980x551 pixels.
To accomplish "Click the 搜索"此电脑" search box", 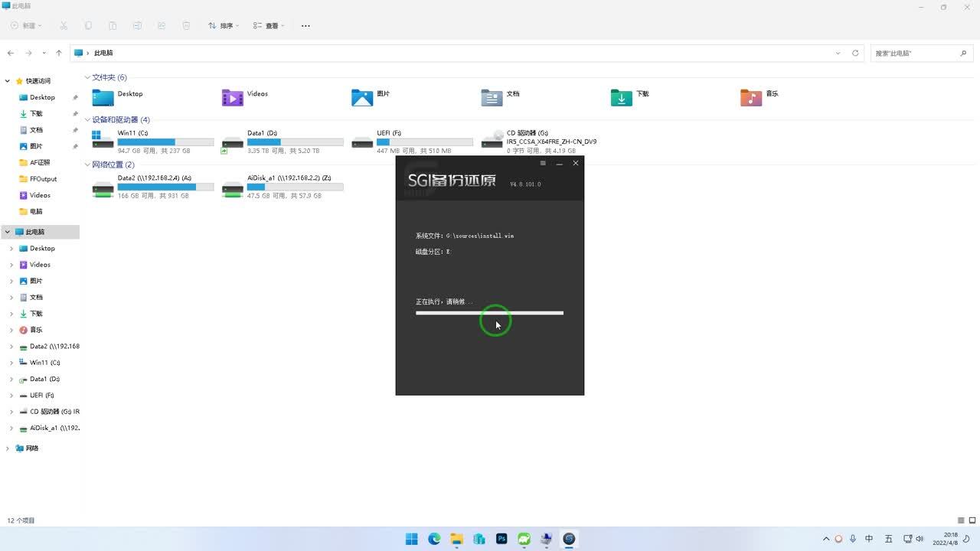I will tap(915, 54).
